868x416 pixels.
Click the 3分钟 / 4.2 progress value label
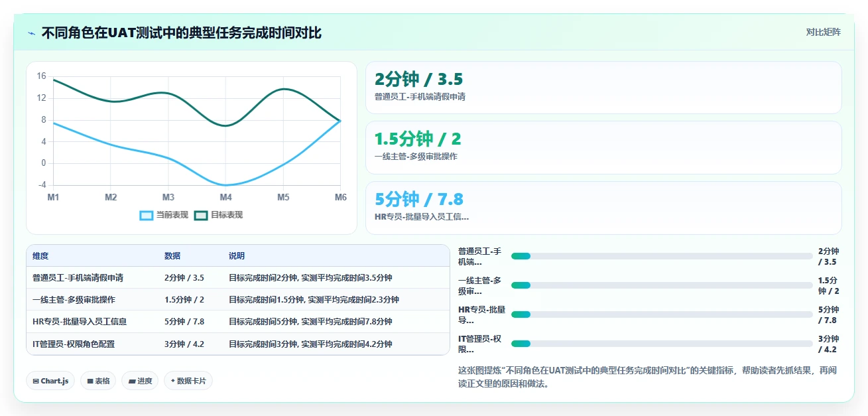pos(828,344)
